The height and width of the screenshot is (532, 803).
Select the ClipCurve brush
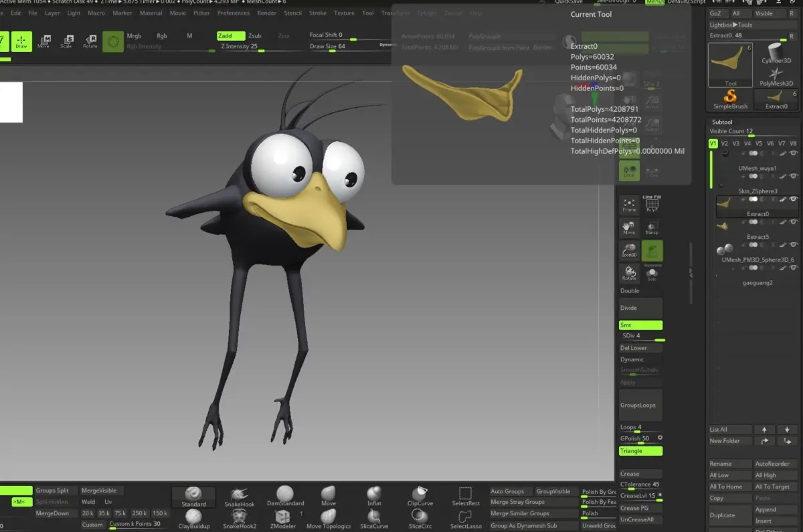click(x=420, y=497)
